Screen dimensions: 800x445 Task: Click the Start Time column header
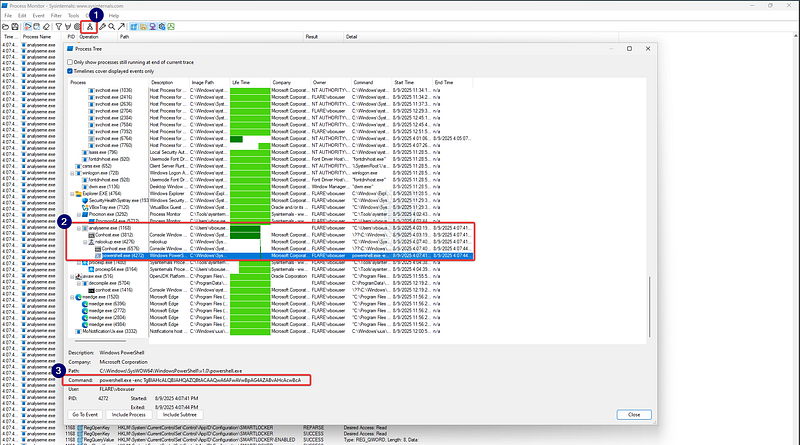coord(412,82)
